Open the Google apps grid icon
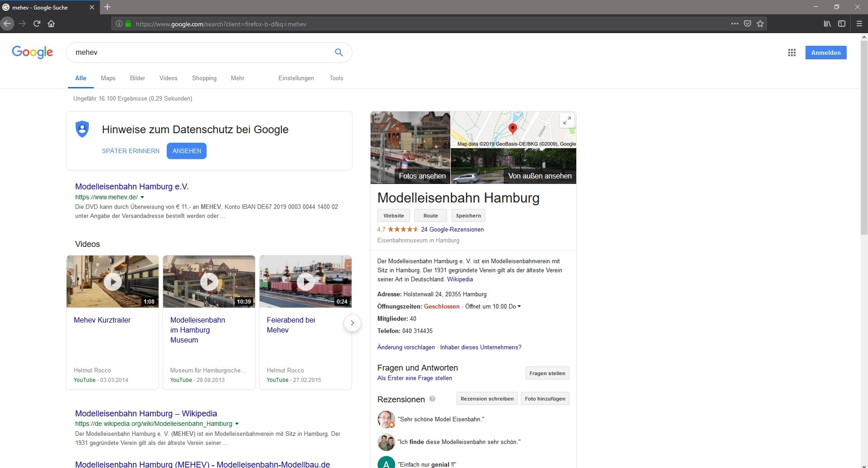868x468 pixels. (791, 53)
